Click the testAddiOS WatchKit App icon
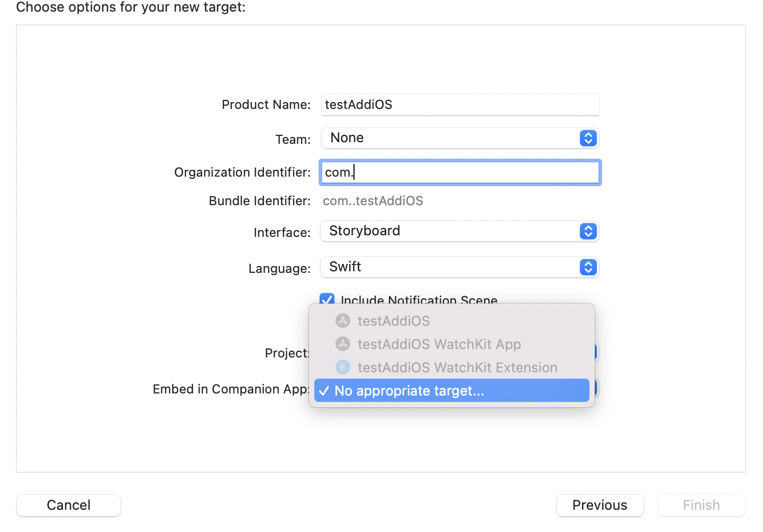Screen dimensions: 763x532 (x=343, y=344)
